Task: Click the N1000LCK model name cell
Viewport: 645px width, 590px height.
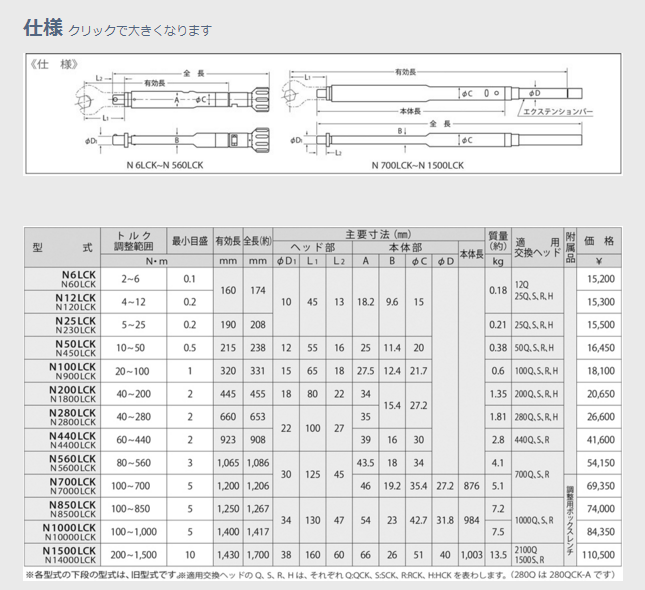Action: tap(62, 533)
